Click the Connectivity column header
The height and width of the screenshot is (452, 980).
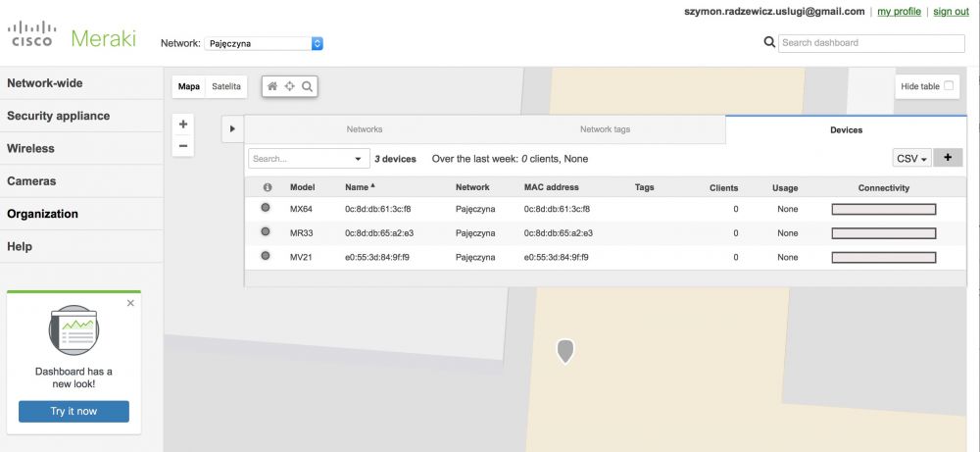click(884, 187)
